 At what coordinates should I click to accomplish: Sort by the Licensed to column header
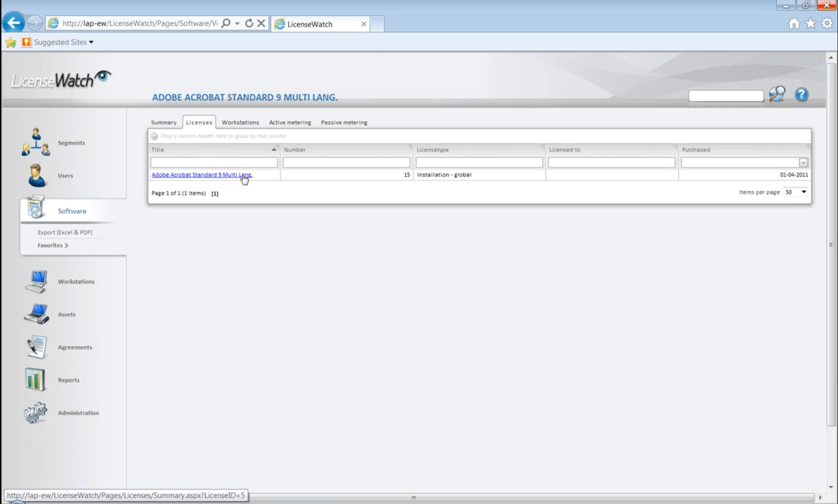click(x=612, y=150)
